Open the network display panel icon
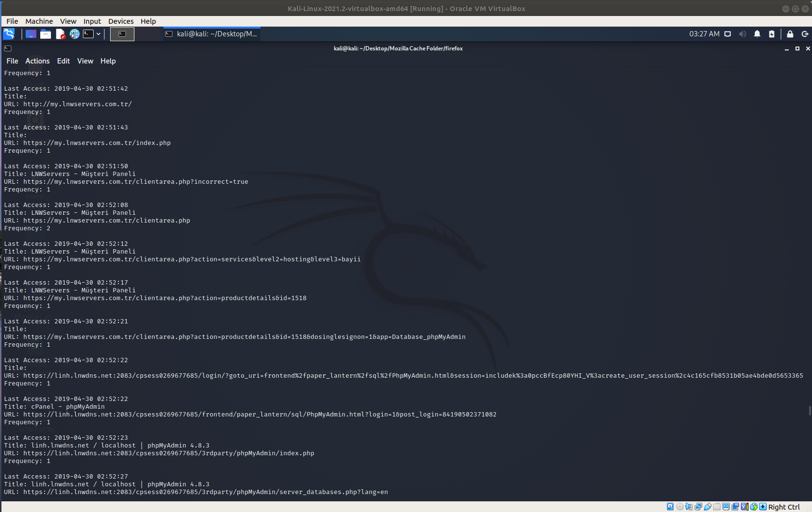812x512 pixels. (728, 34)
